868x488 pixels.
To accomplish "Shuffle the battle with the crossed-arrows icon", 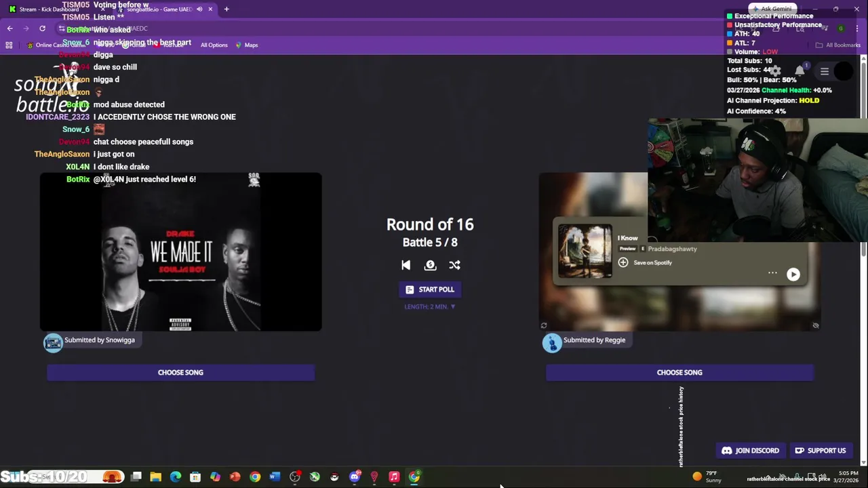I will pyautogui.click(x=454, y=266).
